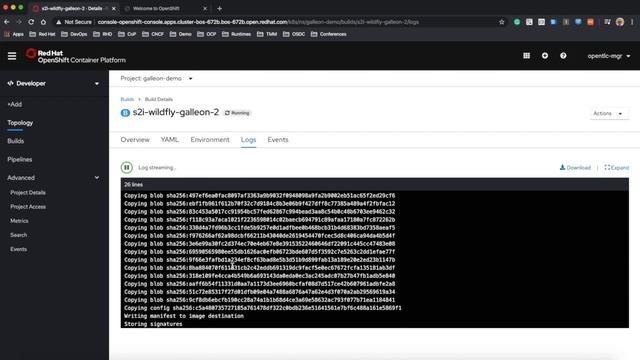
Task: Click the green Grammarly extension icon
Action: [x=517, y=22]
